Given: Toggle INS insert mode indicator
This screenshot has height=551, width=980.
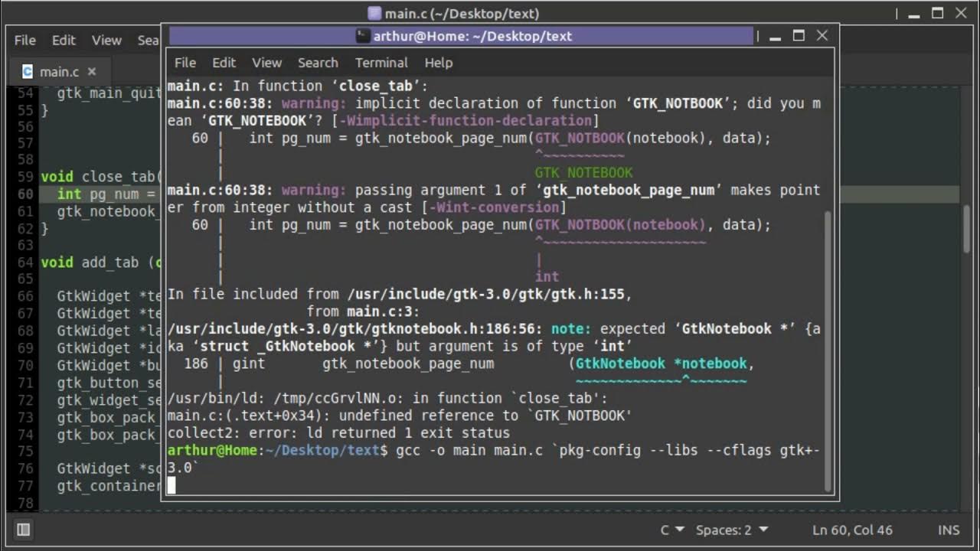Looking at the screenshot, I should pos(949,530).
